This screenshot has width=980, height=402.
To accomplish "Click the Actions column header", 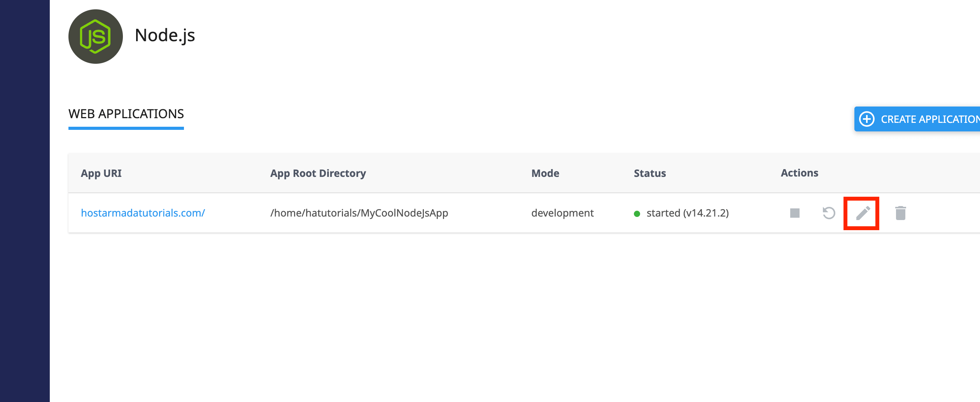I will pos(800,173).
